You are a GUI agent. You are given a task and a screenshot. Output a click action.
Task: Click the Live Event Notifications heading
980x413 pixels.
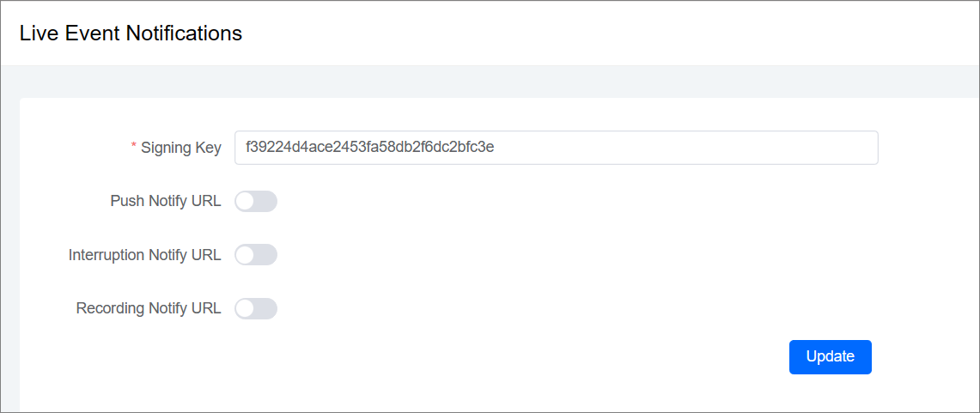click(131, 33)
